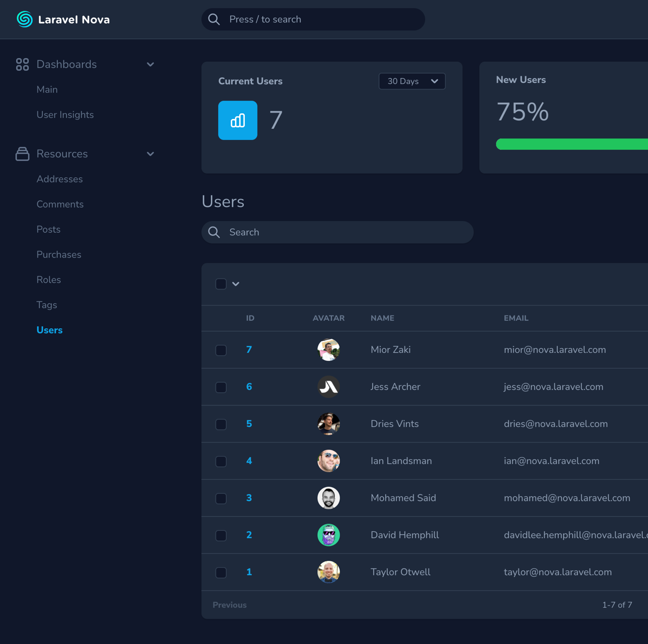Go to Purchases in the sidebar
The width and height of the screenshot is (648, 644).
pos(59,254)
